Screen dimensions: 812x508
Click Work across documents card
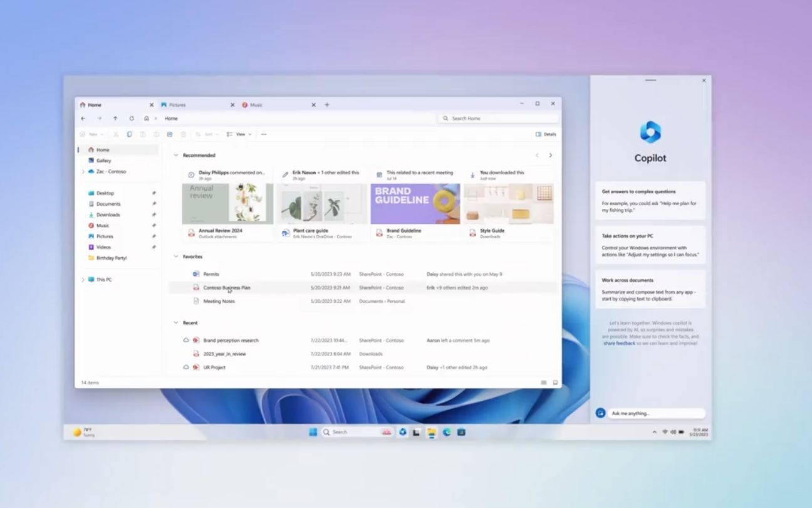click(x=650, y=289)
